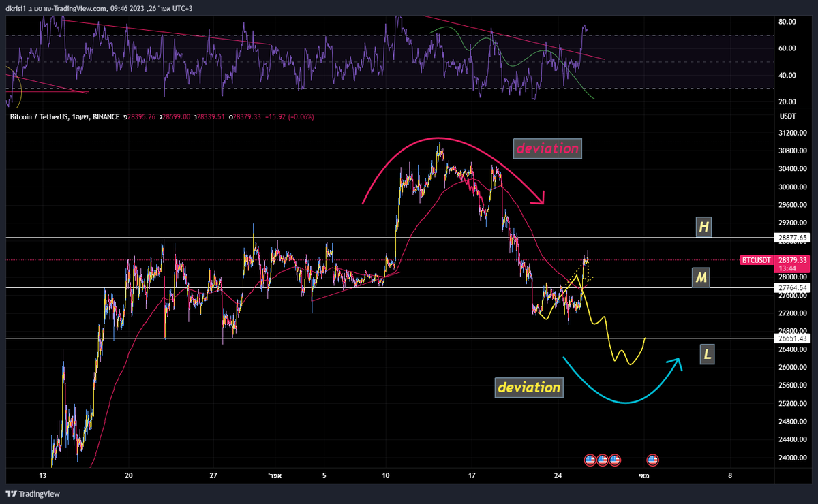Select the 28877.65 horizontal line price tag
818x504 pixels.
pos(791,238)
